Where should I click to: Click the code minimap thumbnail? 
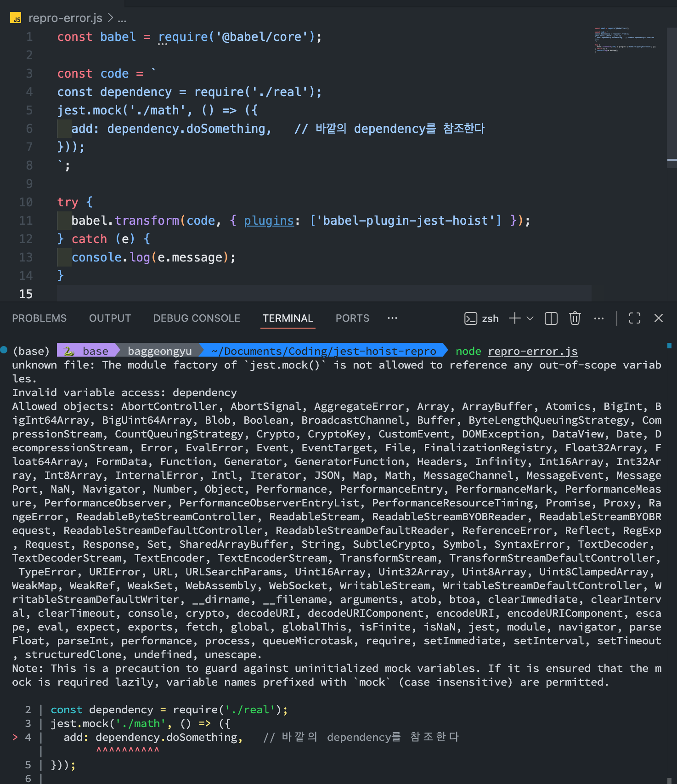coord(625,40)
